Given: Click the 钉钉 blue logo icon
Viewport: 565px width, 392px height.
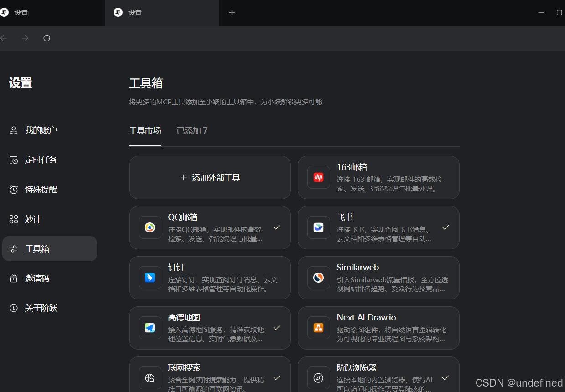Looking at the screenshot, I should [150, 278].
